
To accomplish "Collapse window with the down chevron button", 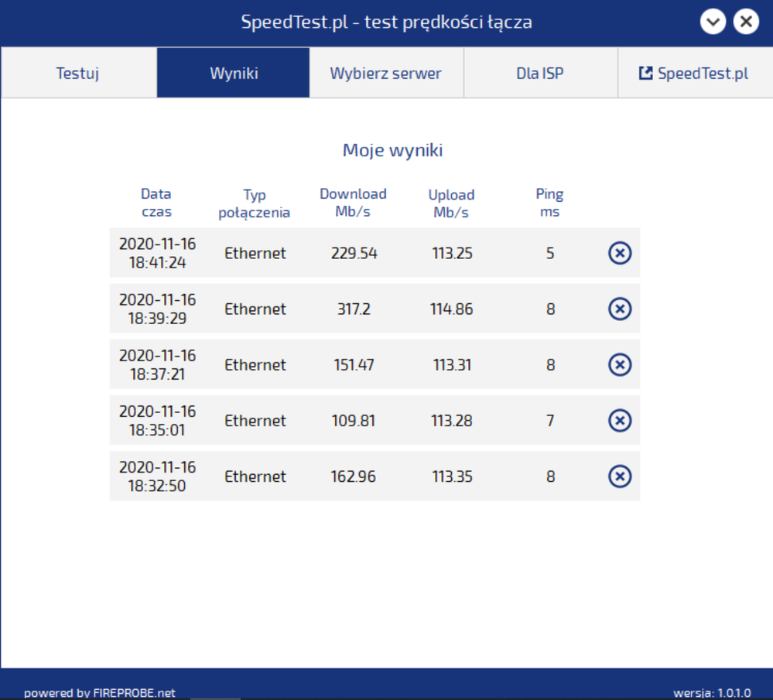I will [713, 22].
